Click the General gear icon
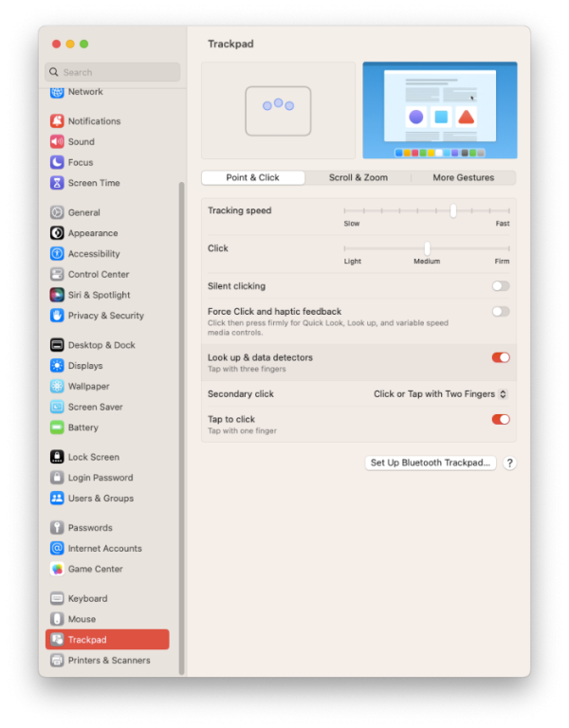This screenshot has width=569, height=728. (57, 212)
